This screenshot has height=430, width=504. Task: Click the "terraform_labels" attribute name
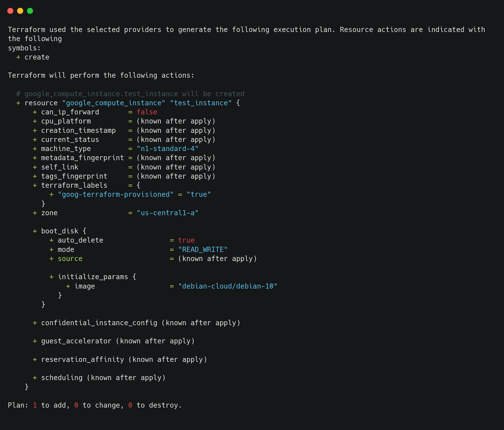tap(74, 185)
